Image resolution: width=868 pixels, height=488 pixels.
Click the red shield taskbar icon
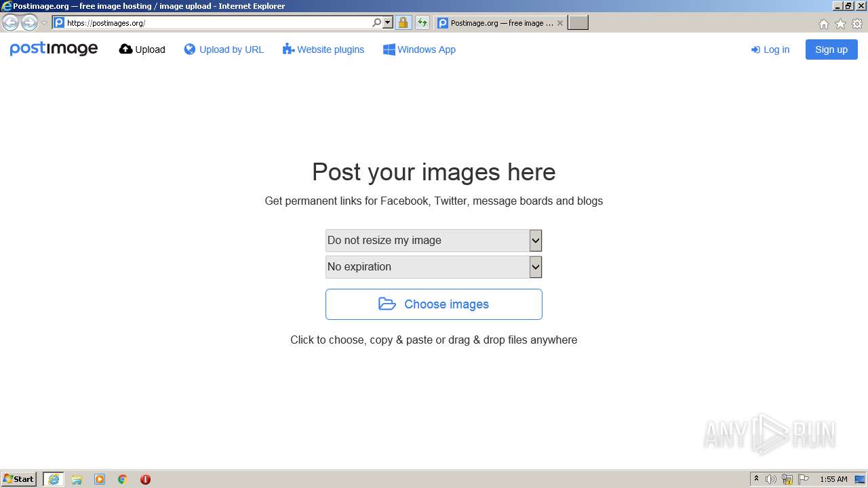145,479
